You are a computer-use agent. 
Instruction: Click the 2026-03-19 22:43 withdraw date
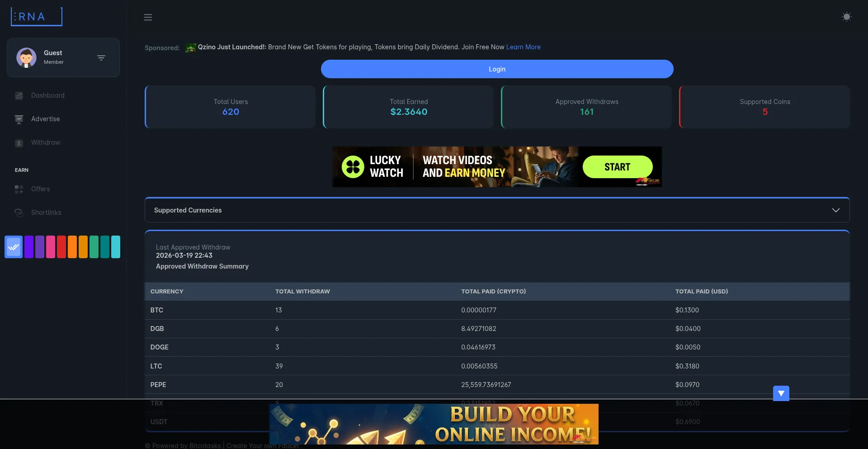(x=184, y=255)
